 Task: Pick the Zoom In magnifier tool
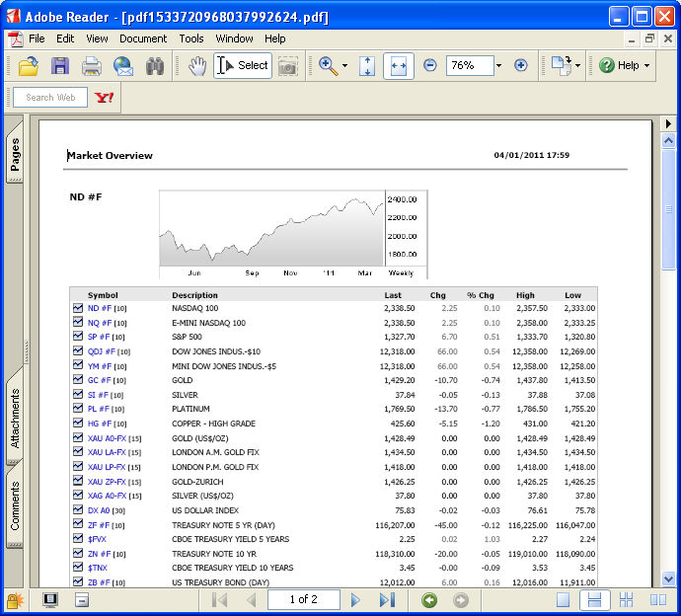pyautogui.click(x=329, y=66)
